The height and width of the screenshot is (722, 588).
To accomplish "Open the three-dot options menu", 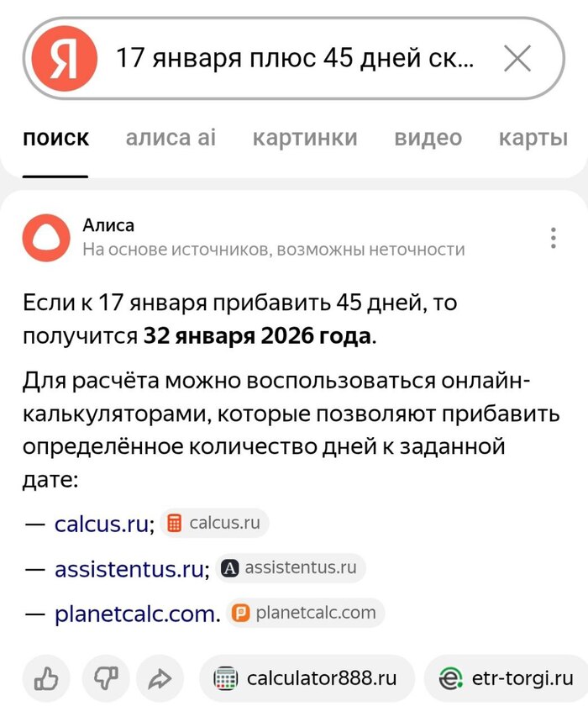I will [553, 236].
